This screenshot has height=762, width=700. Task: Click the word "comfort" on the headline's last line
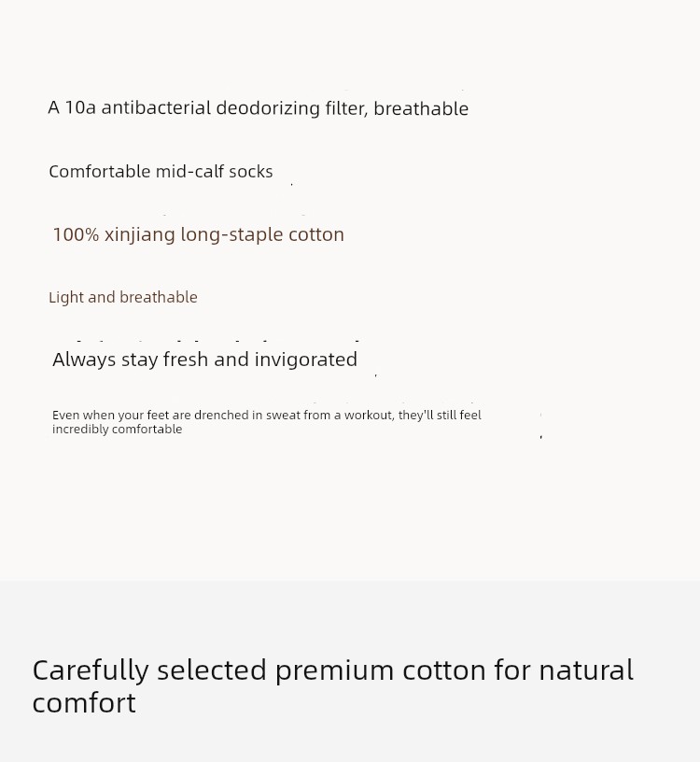[84, 703]
